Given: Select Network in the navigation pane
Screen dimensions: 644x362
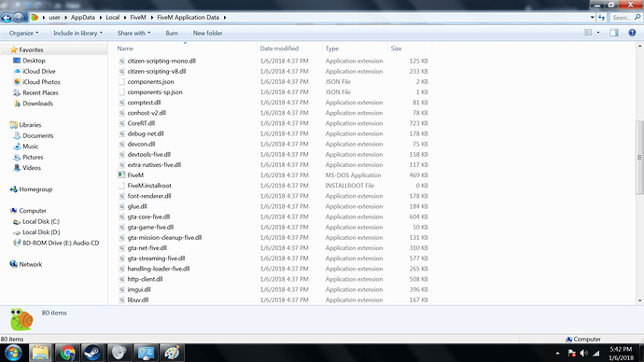Looking at the screenshot, I should pyautogui.click(x=31, y=264).
